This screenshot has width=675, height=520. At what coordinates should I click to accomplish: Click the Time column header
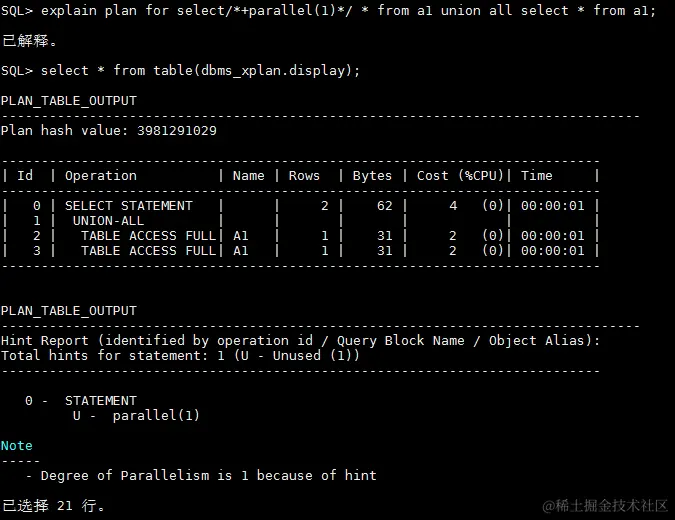536,176
